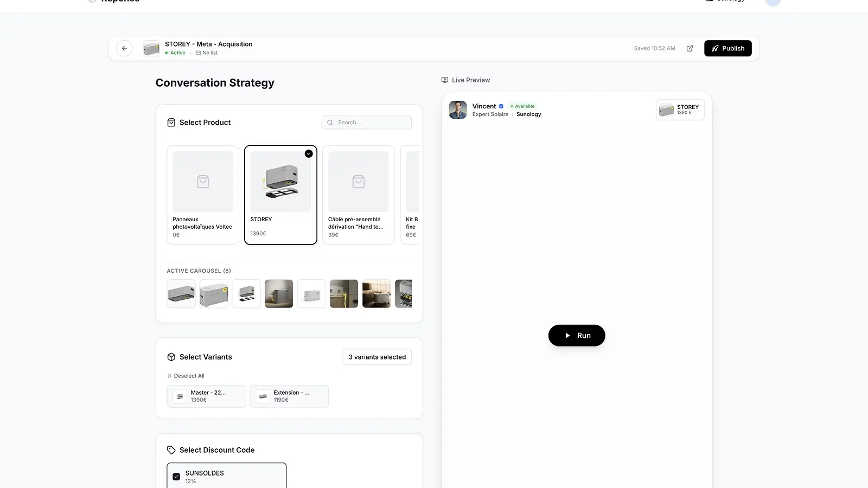This screenshot has height=488, width=868.
Task: Click the Available status badge
Action: tap(523, 106)
